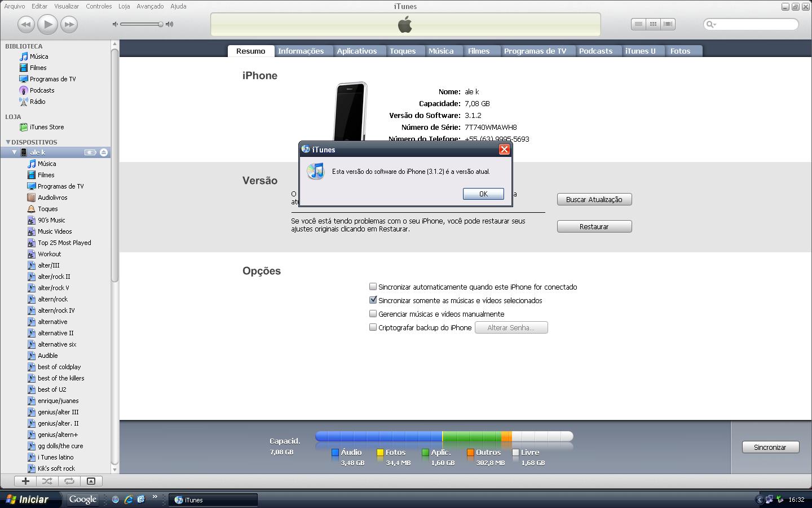Click in the search field
This screenshot has width=812, height=508.
(751, 24)
